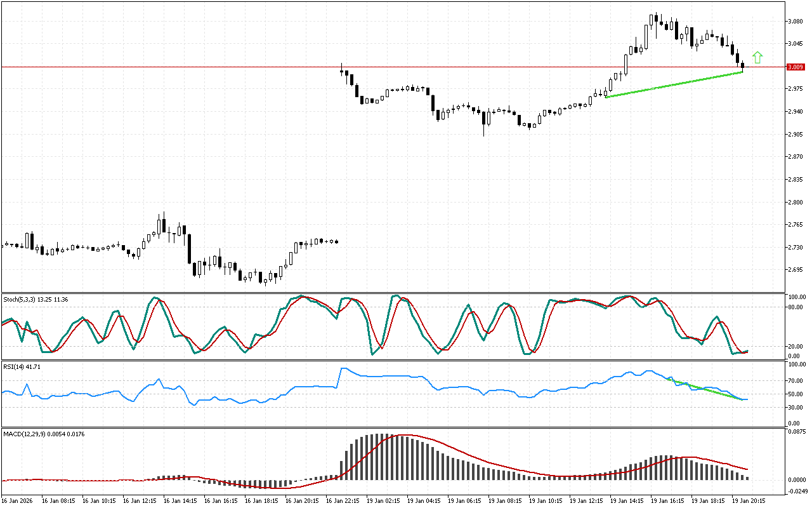This screenshot has height=508, width=812.
Task: Click the 19 Jan 20:15 time label
Action: (749, 501)
